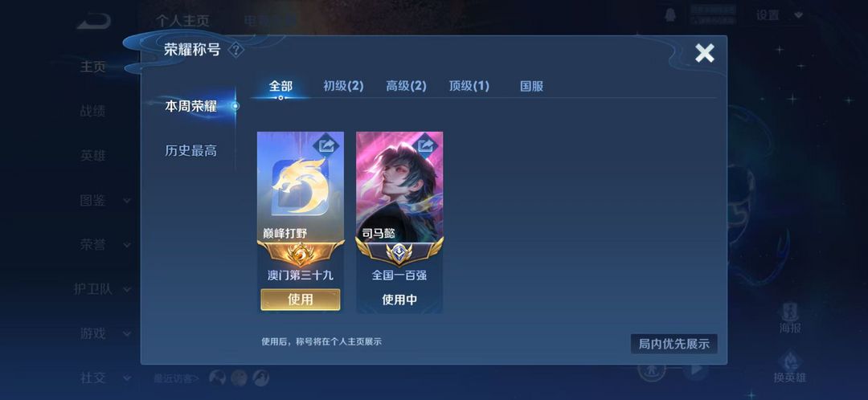Select 本周荣耀 in the left sidebar

click(191, 106)
